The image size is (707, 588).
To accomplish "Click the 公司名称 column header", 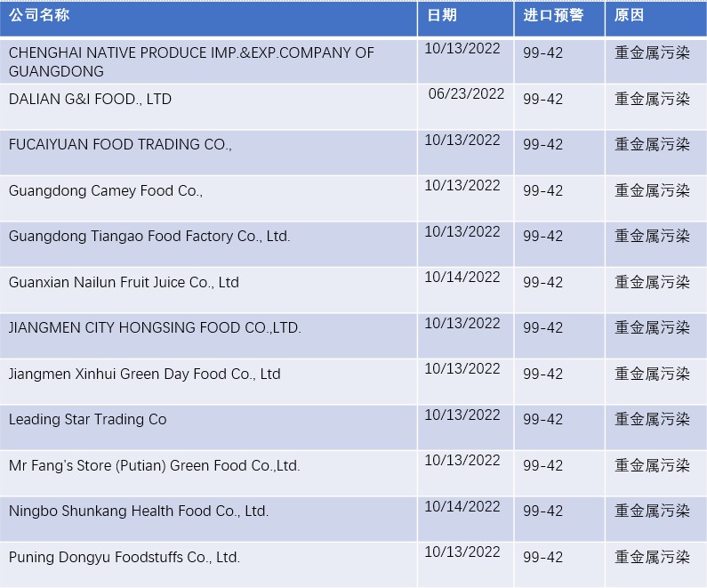I will 39,15.
